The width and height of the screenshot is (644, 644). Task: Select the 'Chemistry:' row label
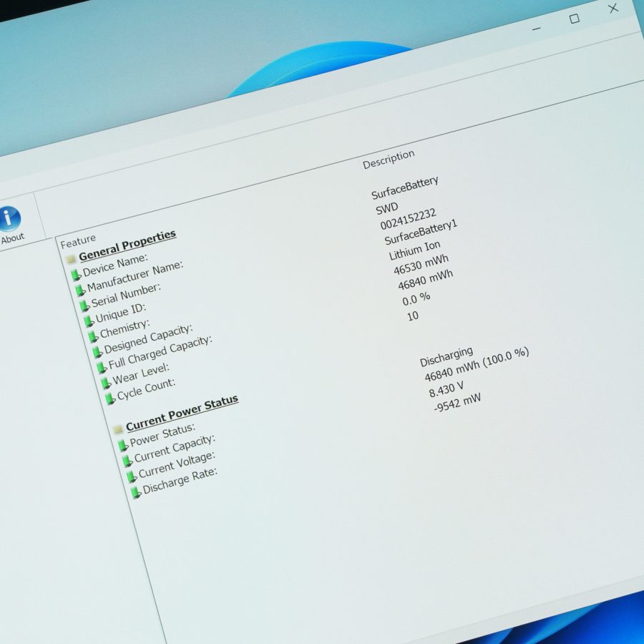point(125,328)
